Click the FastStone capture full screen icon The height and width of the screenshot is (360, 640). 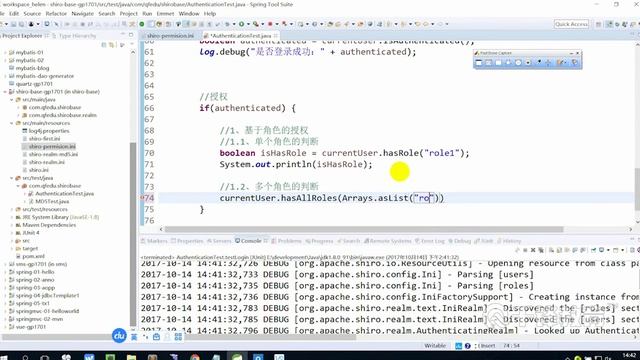tap(518, 62)
